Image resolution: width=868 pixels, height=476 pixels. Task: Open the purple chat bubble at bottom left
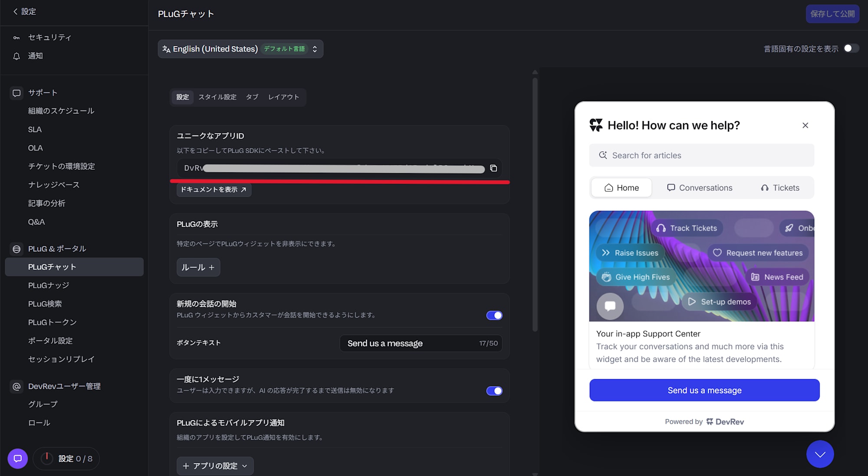[18, 459]
